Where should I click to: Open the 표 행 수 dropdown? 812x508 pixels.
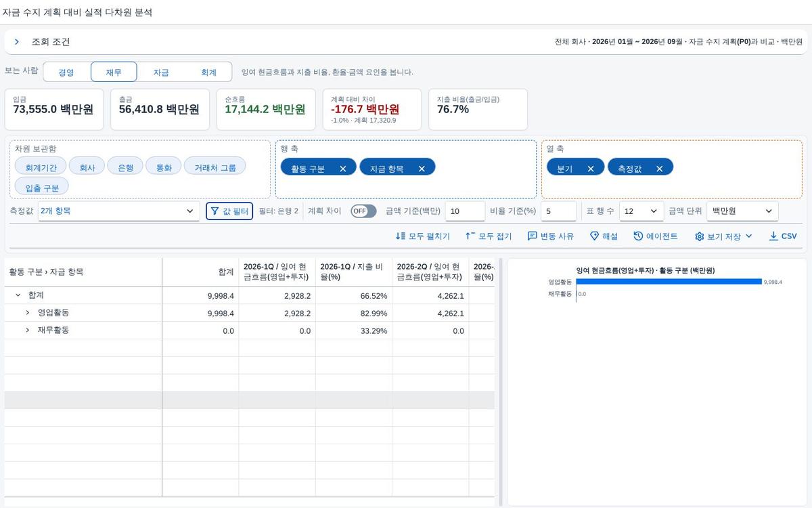(641, 211)
